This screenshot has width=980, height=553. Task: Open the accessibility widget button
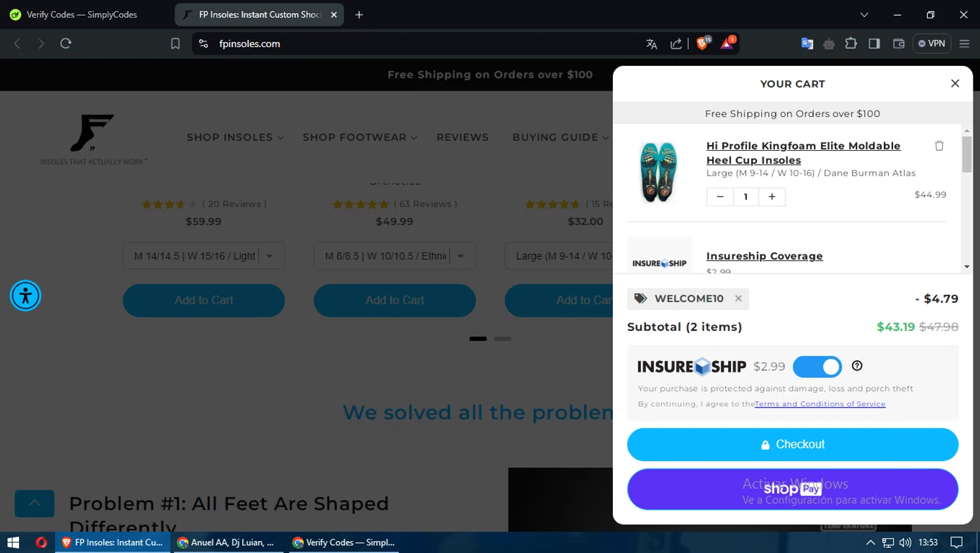click(25, 296)
